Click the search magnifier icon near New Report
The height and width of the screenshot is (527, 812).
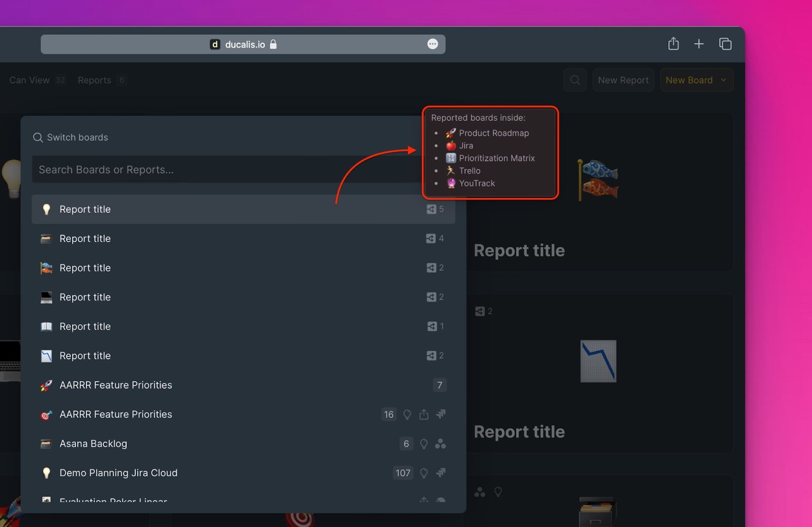pyautogui.click(x=575, y=80)
